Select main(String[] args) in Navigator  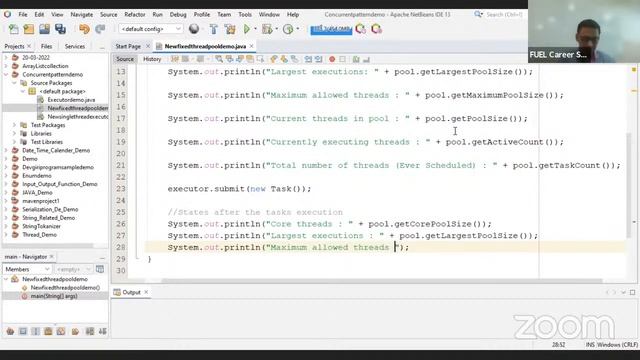[x=54, y=296]
